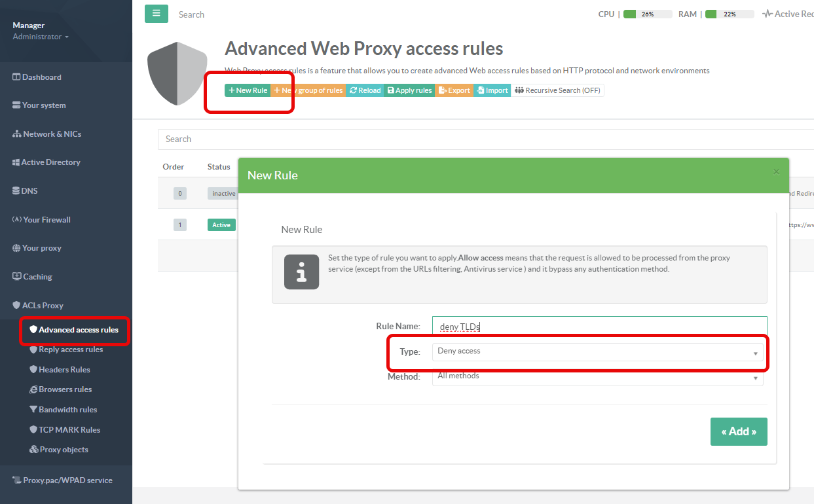Toggle Recursive Search (OFF) button
The width and height of the screenshot is (814, 504).
pos(557,90)
